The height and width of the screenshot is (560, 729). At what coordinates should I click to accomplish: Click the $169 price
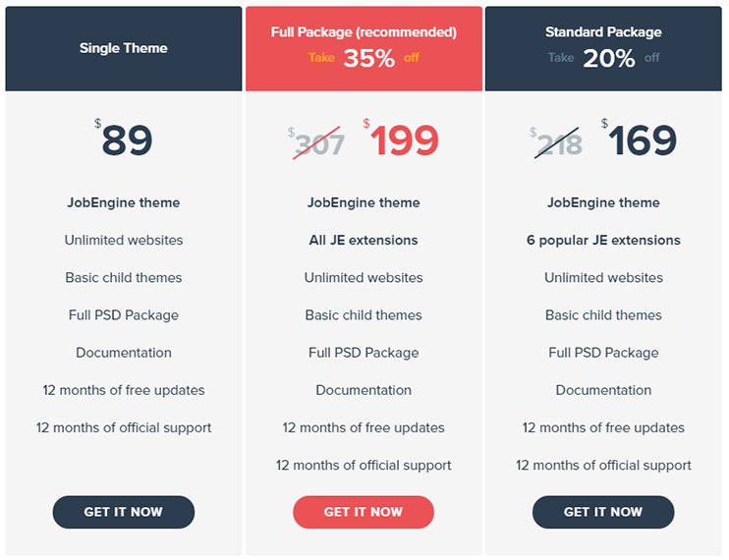click(x=639, y=139)
